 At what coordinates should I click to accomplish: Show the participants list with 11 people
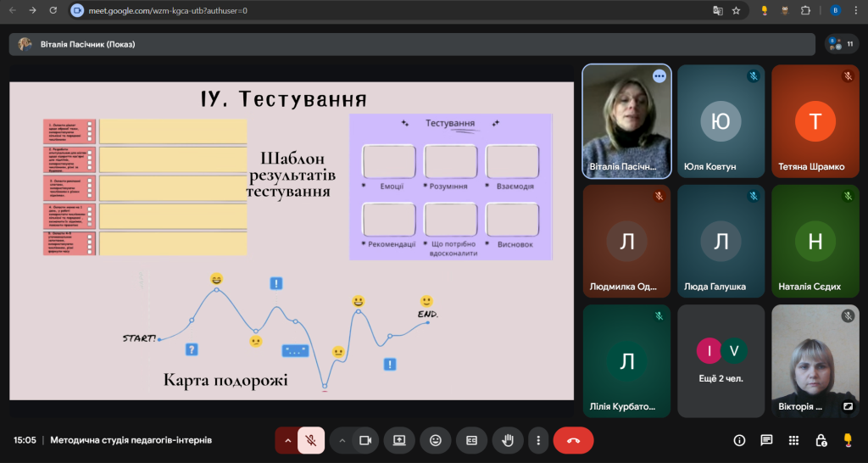(842, 43)
